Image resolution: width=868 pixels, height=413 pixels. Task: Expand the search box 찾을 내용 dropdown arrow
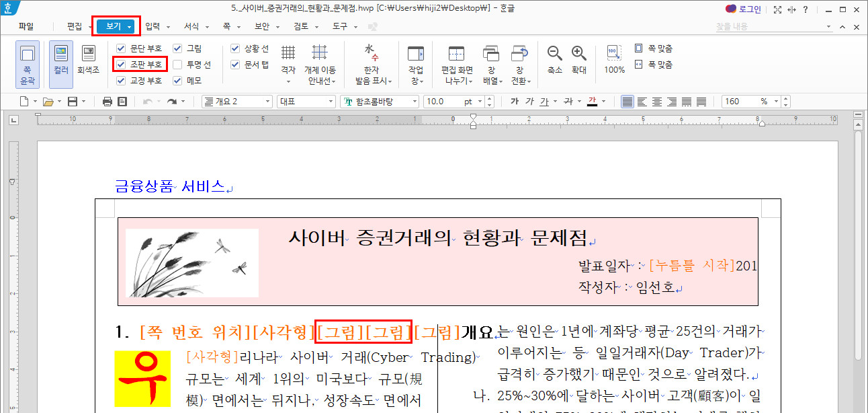point(828,27)
